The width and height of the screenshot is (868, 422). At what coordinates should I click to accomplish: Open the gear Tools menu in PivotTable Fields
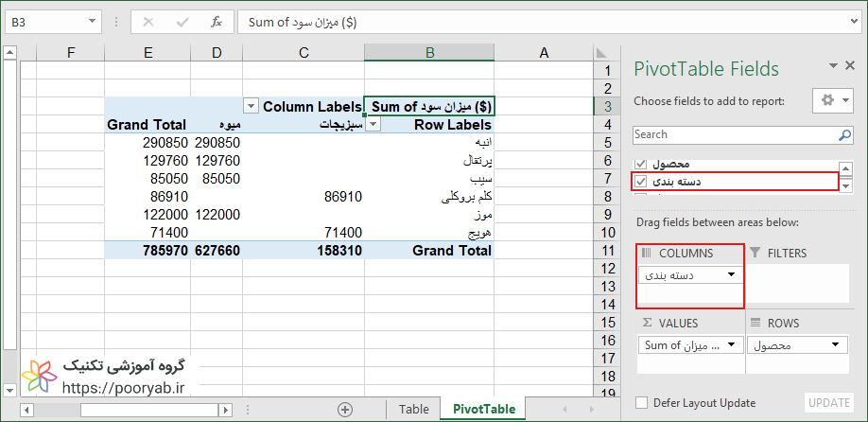[835, 101]
